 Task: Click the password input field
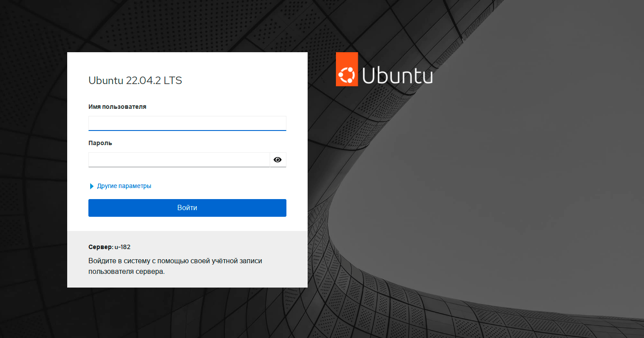click(179, 160)
